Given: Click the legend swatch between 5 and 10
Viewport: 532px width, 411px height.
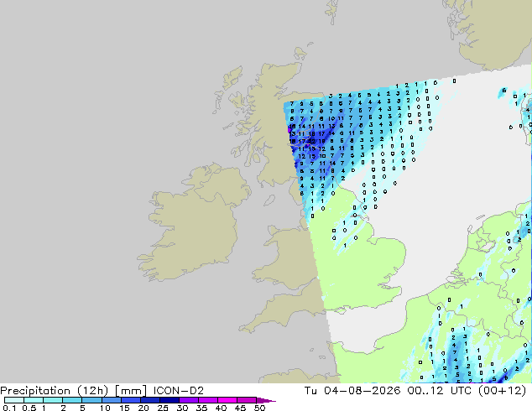Looking at the screenshot, I should pos(91,400).
